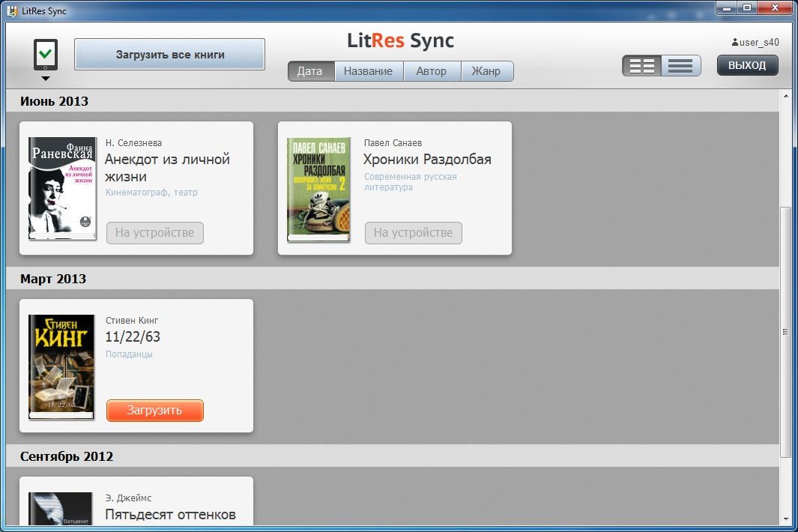
Task: Click the LitRes Sync logo
Action: [x=401, y=40]
